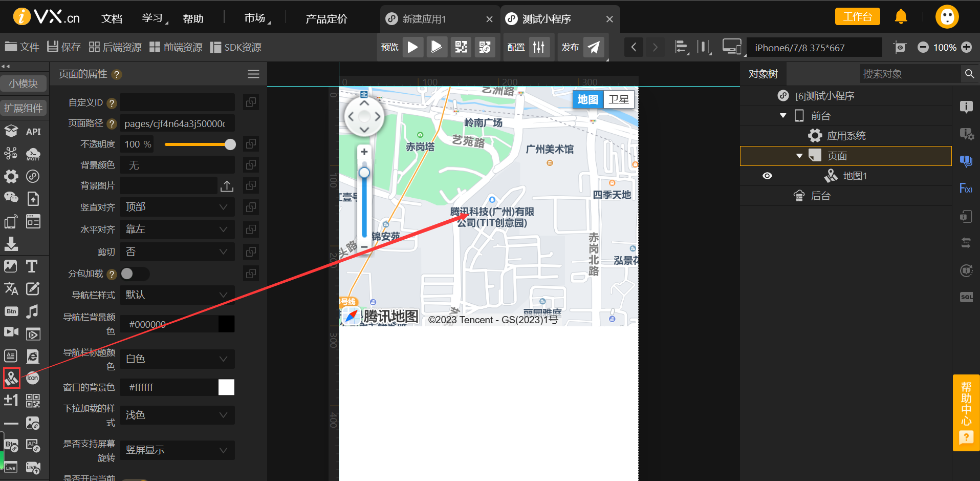The height and width of the screenshot is (481, 980).
Task: Click the 保存 save button
Action: click(64, 47)
